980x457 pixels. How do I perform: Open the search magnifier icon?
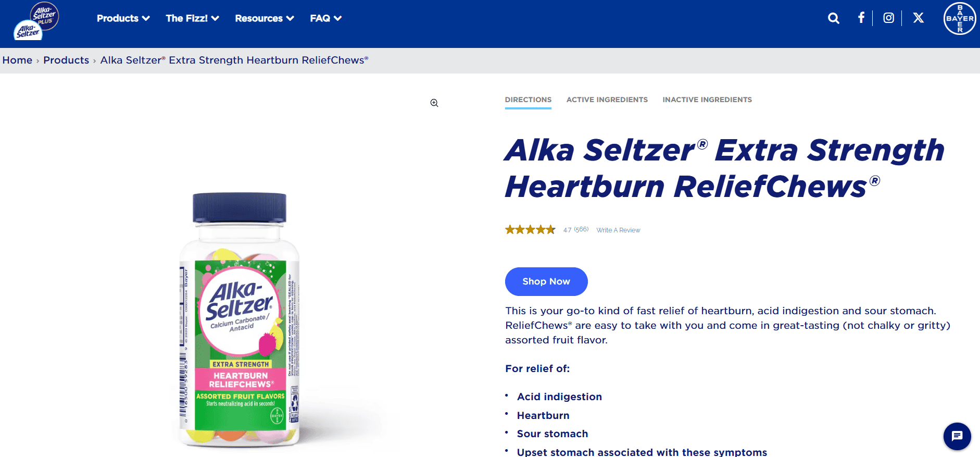point(833,18)
